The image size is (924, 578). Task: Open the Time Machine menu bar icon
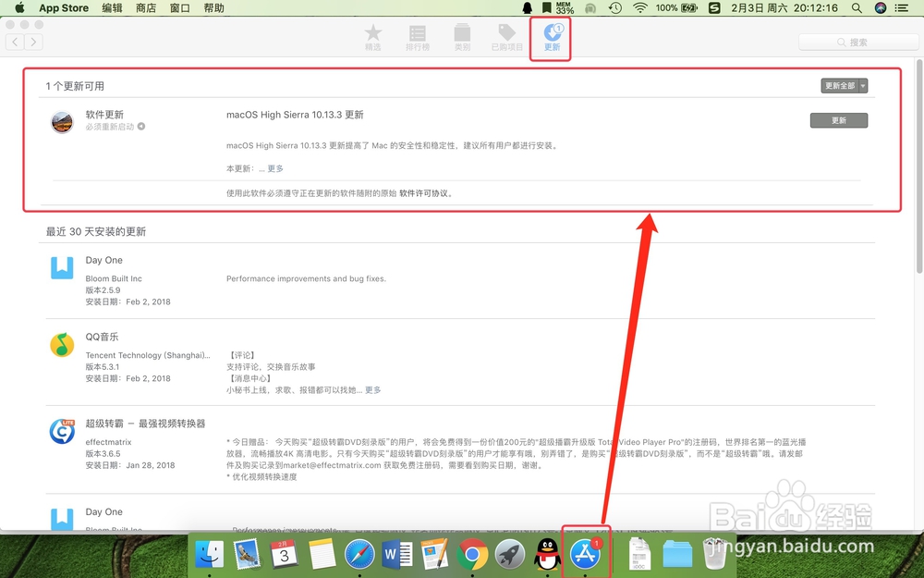pyautogui.click(x=615, y=7)
